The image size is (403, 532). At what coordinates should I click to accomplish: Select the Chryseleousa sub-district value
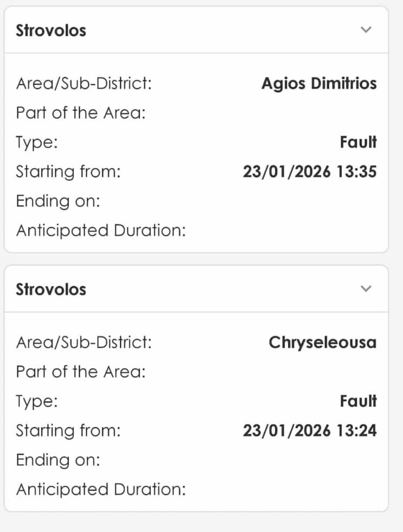coord(322,343)
